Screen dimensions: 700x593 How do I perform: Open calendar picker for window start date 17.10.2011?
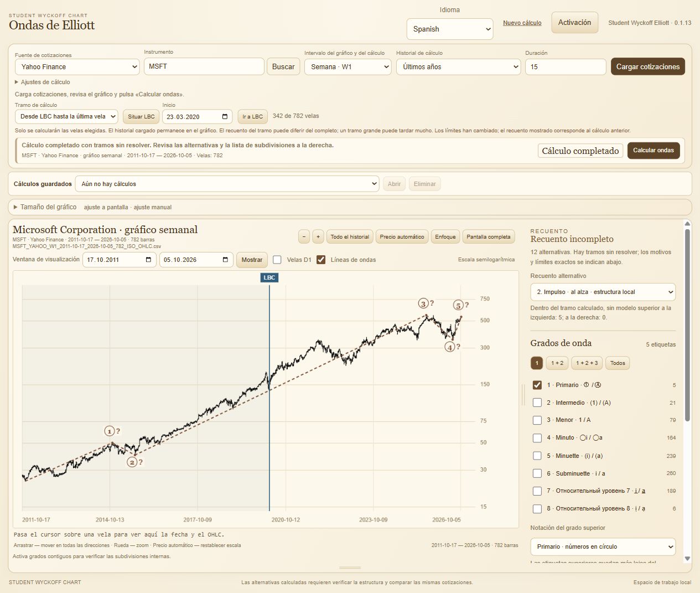click(148, 260)
